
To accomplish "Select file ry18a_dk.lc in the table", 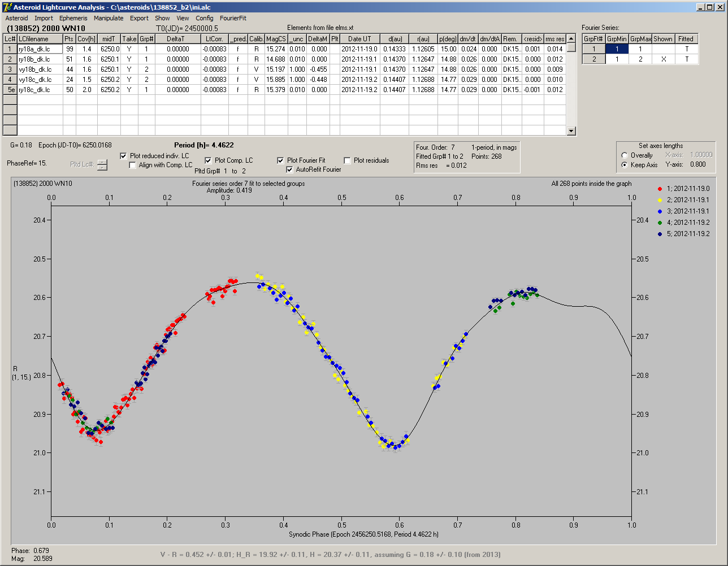I will (40, 49).
